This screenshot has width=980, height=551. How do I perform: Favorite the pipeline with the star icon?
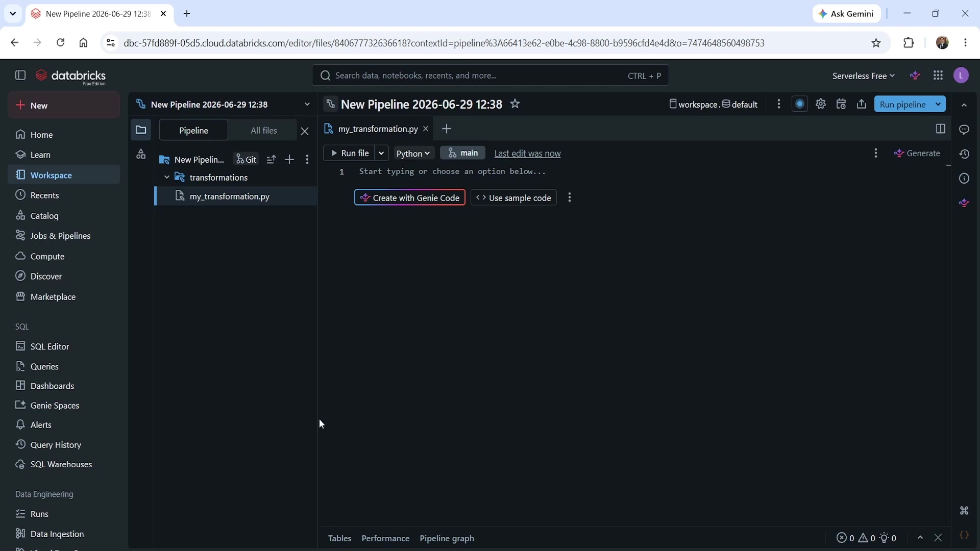[516, 104]
